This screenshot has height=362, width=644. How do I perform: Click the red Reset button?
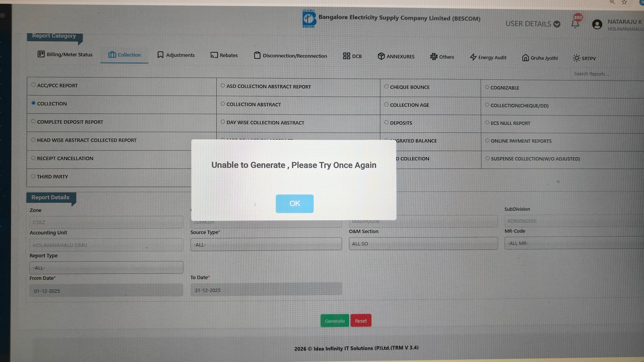point(361,321)
